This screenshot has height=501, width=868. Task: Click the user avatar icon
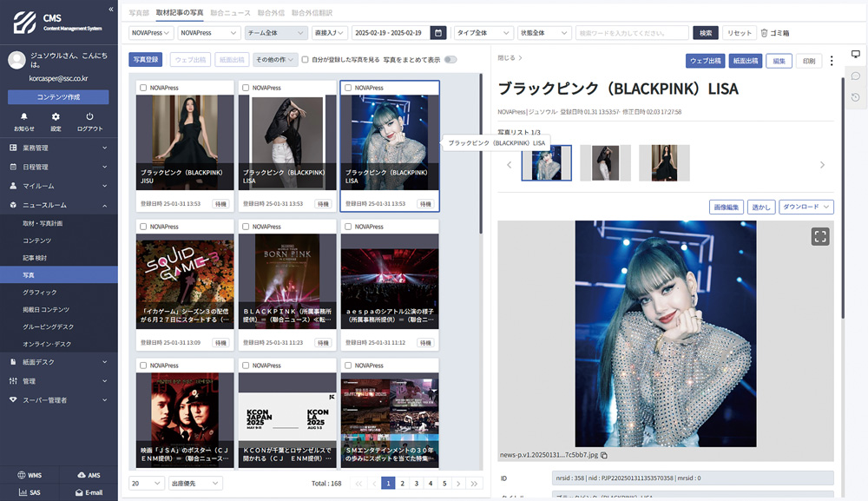pos(16,60)
